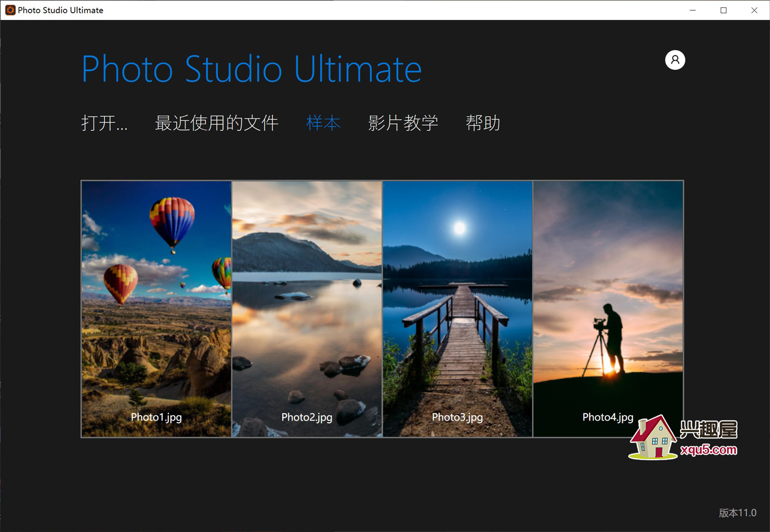Open the Photo4.jpg photographer silhouette sample
770x532 pixels.
[608, 309]
